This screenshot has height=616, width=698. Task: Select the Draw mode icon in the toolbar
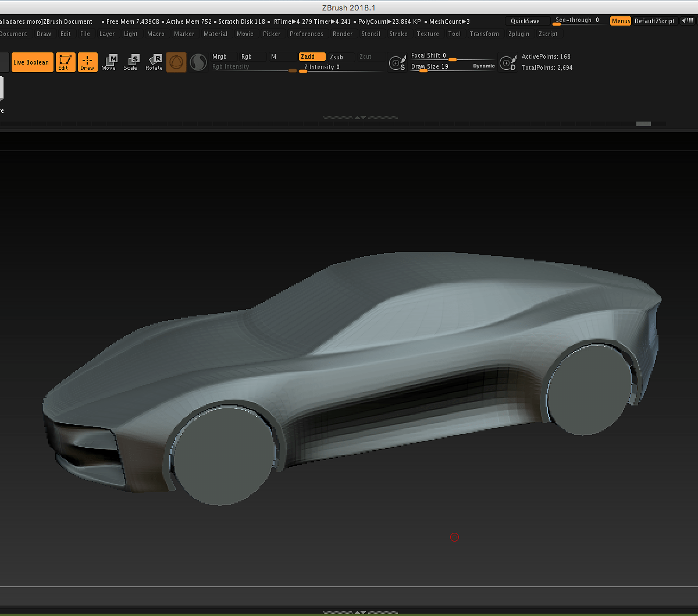pyautogui.click(x=87, y=62)
